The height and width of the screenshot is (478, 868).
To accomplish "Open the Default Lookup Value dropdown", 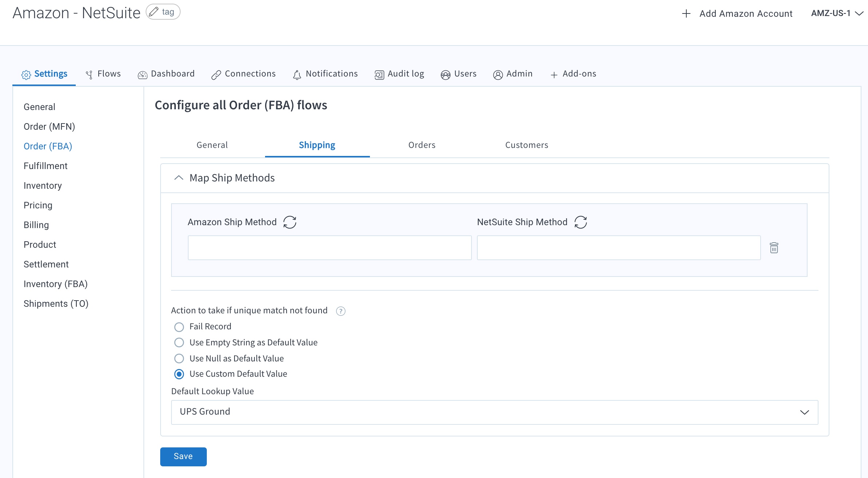I will tap(804, 412).
